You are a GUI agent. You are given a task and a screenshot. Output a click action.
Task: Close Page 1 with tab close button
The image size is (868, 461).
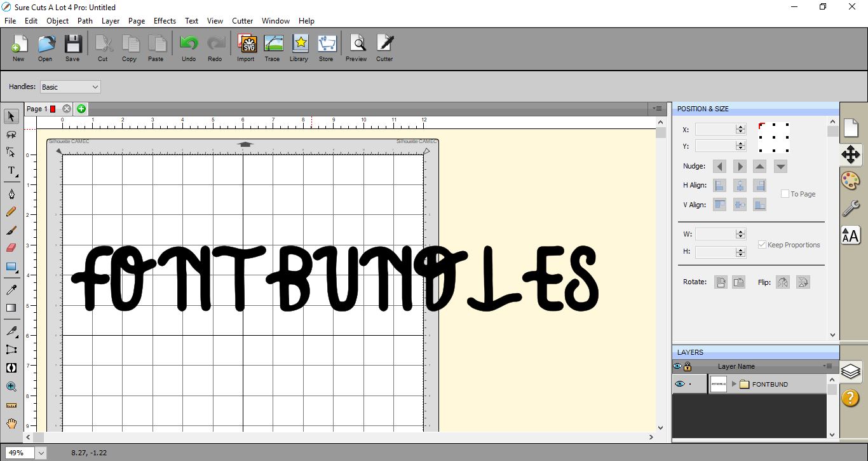[x=67, y=109]
